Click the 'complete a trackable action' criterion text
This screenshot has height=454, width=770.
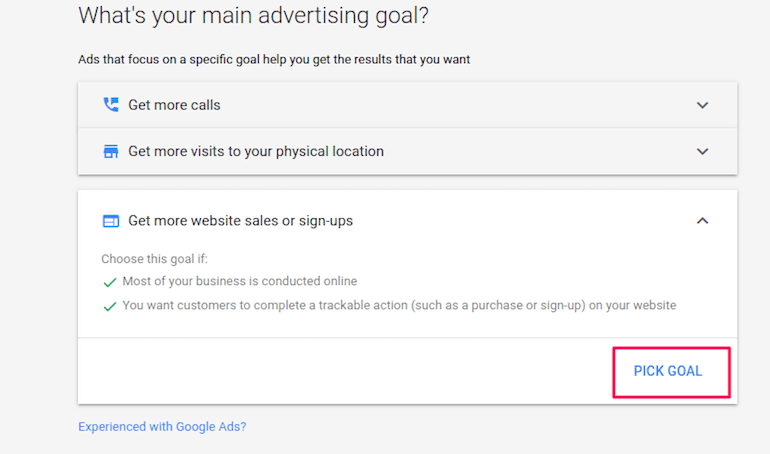pos(399,306)
